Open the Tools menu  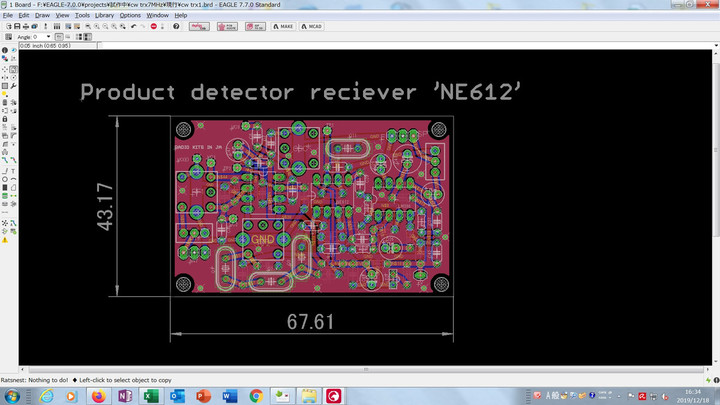click(82, 15)
